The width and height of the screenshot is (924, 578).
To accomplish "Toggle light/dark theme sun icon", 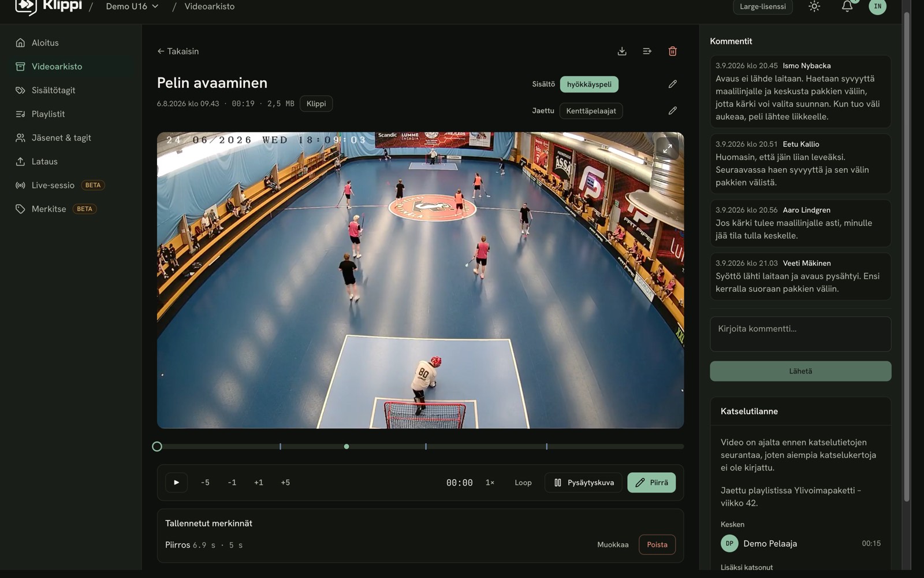I will coord(814,6).
